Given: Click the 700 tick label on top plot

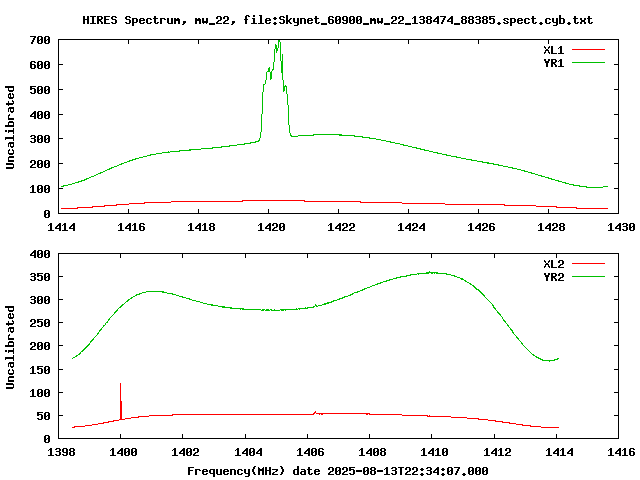Looking at the screenshot, I should 40,40.
